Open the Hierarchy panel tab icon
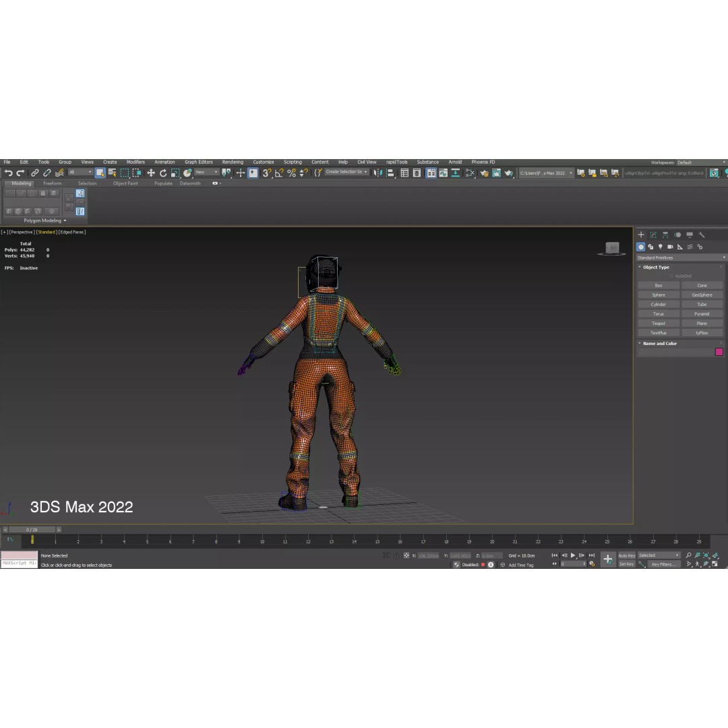 pyautogui.click(x=665, y=235)
